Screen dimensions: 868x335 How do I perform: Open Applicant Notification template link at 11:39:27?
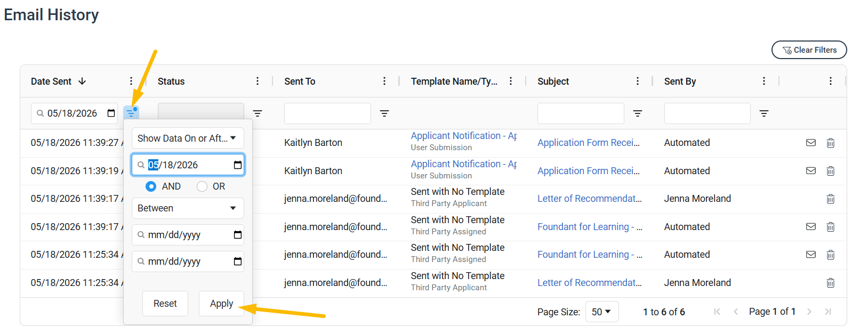[x=464, y=136]
